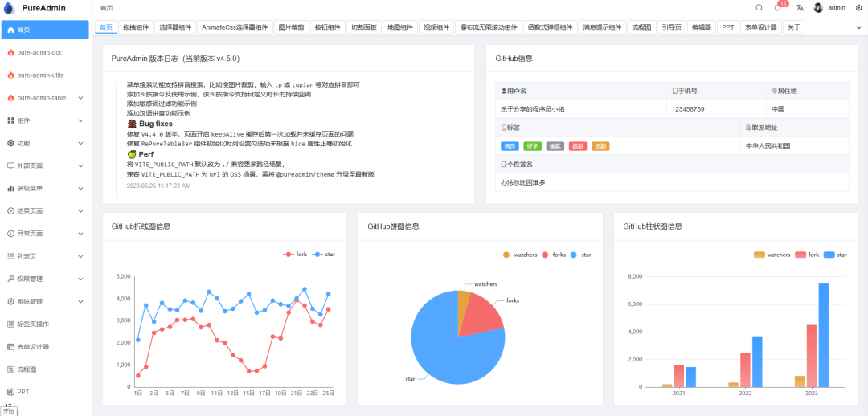Toggle star series in line chart legend

point(323,255)
